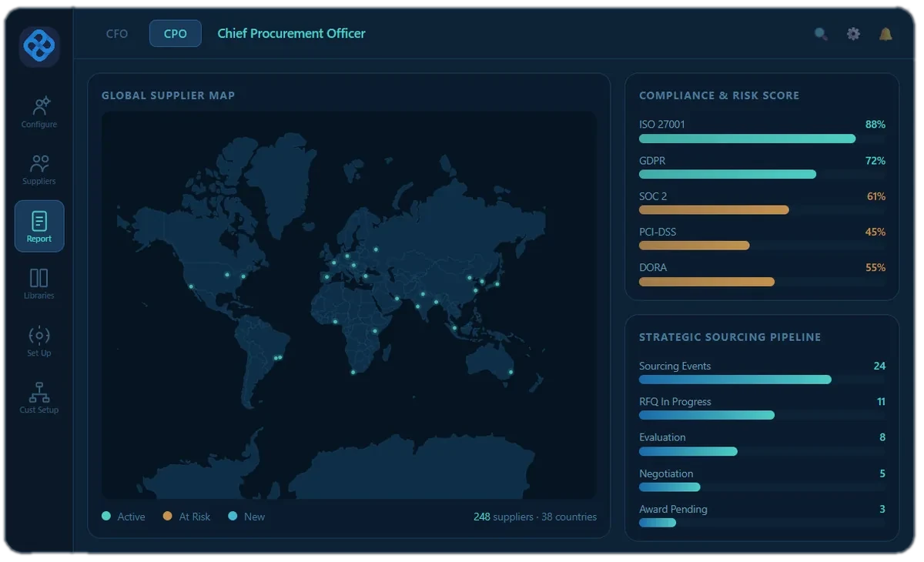The width and height of the screenshot is (924, 562).
Task: Click the Sourcing Events label
Action: click(x=675, y=366)
